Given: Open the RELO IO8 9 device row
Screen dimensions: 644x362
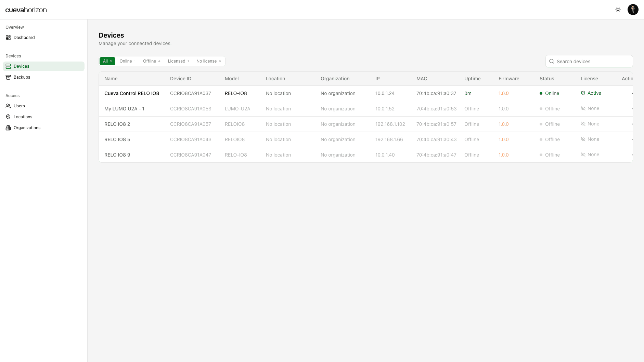Looking at the screenshot, I should pos(365,155).
